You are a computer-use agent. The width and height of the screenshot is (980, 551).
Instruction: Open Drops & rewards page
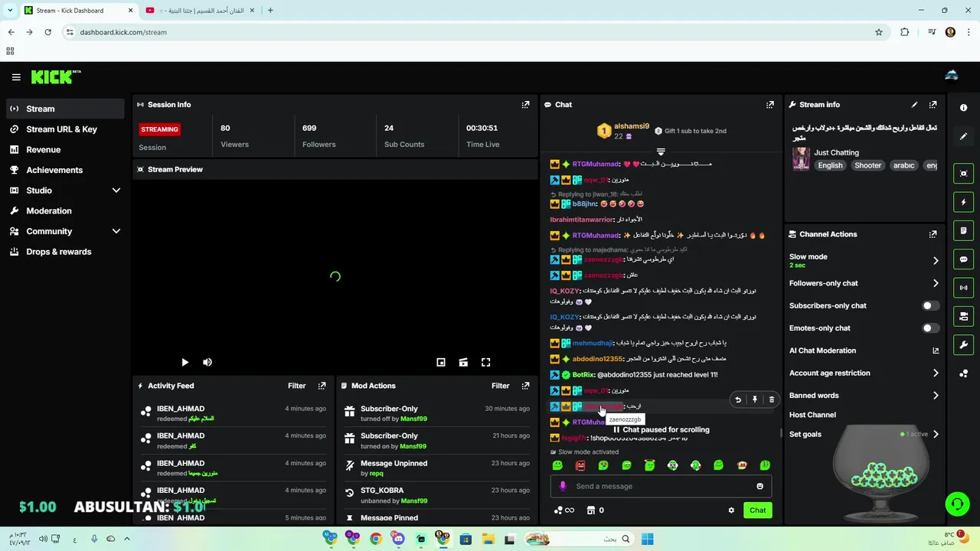64,252
